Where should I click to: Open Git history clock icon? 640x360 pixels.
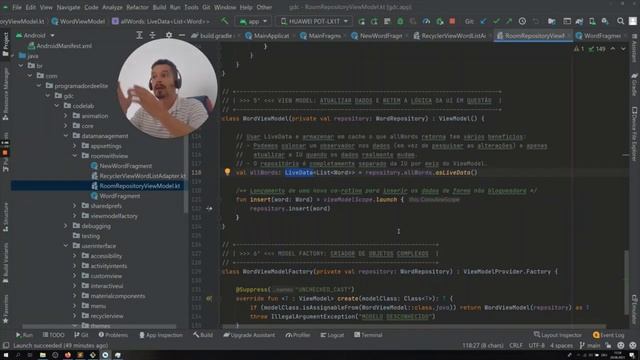[522, 21]
